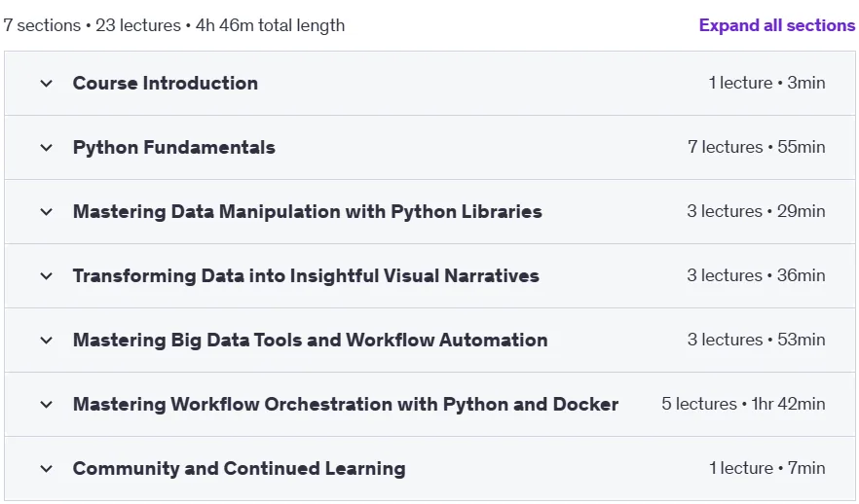Click chevron beside Mastering Data Manipulation

tap(47, 212)
